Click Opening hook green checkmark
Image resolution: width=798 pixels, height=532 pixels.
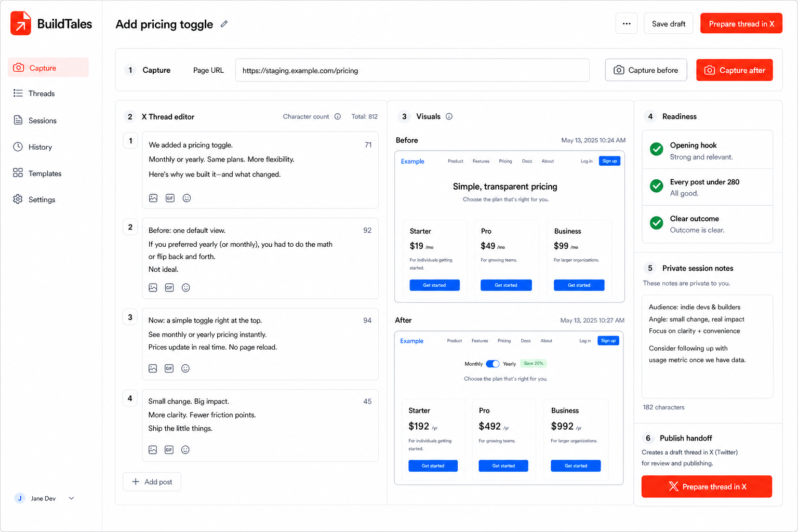[657, 150]
